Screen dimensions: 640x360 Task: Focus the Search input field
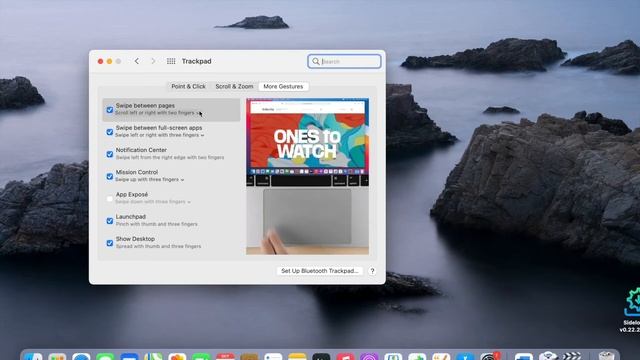coord(344,61)
